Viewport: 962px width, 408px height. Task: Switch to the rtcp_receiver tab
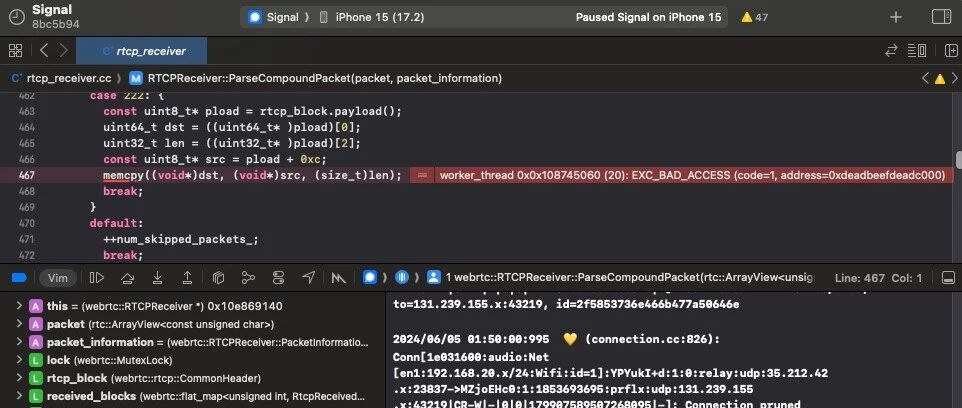coord(142,51)
